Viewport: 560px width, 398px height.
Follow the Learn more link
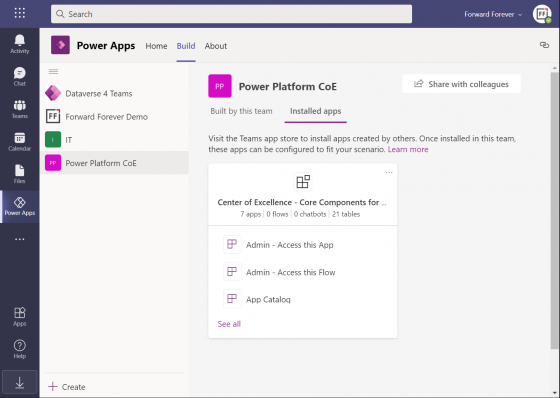(408, 149)
